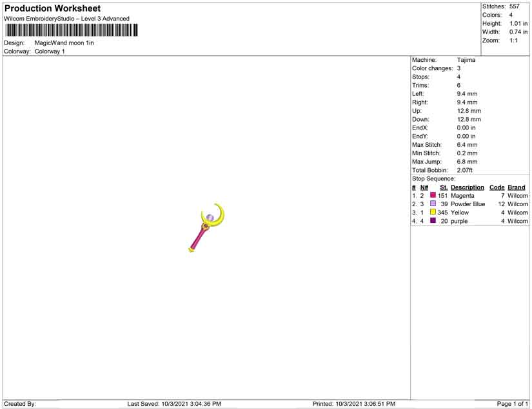
Task: Click the Colors value '4' in header
Action: (x=511, y=15)
